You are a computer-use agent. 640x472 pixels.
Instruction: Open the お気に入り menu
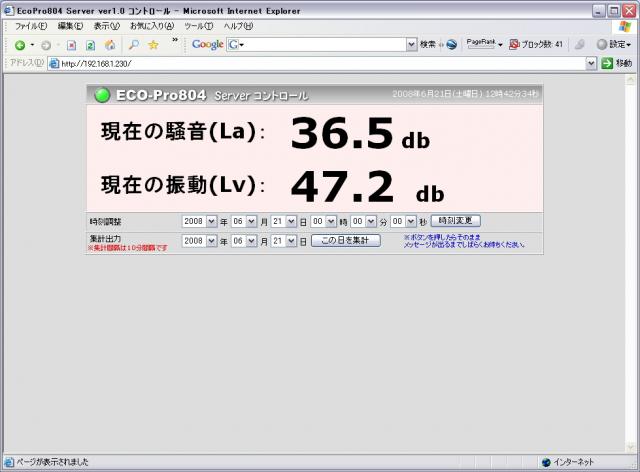point(152,26)
